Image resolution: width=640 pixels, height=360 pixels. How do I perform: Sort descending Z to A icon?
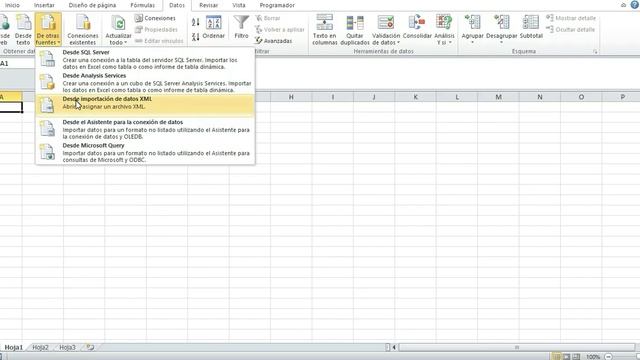pos(196,37)
